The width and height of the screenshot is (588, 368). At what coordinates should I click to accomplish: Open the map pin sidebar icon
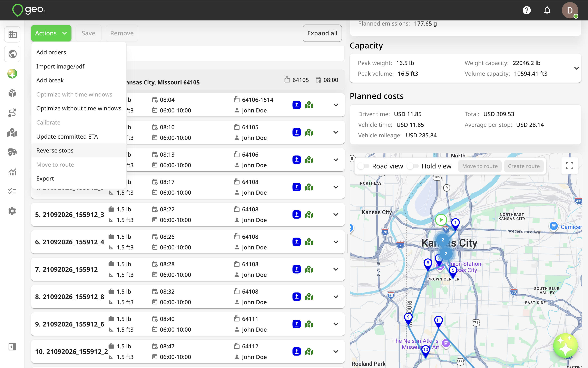12,133
